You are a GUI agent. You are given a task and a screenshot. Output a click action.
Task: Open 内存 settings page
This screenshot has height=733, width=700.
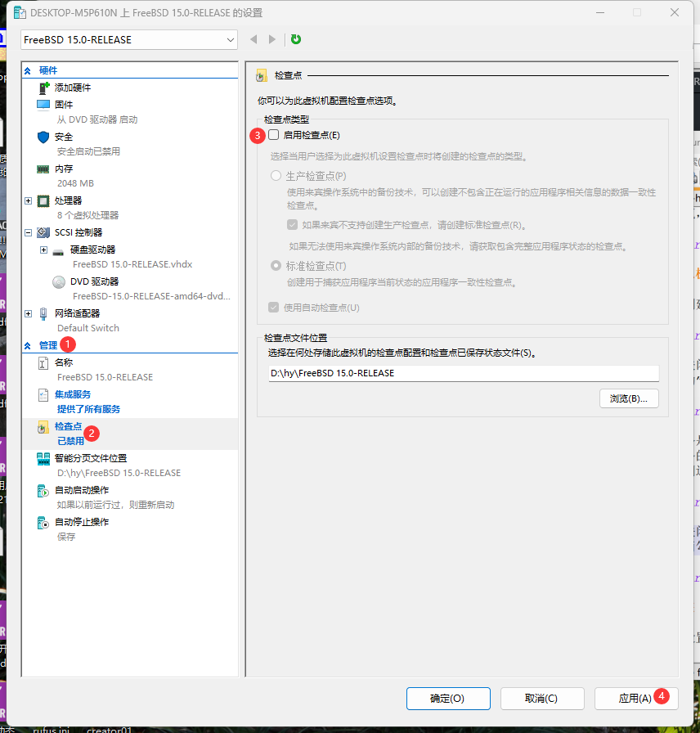64,169
